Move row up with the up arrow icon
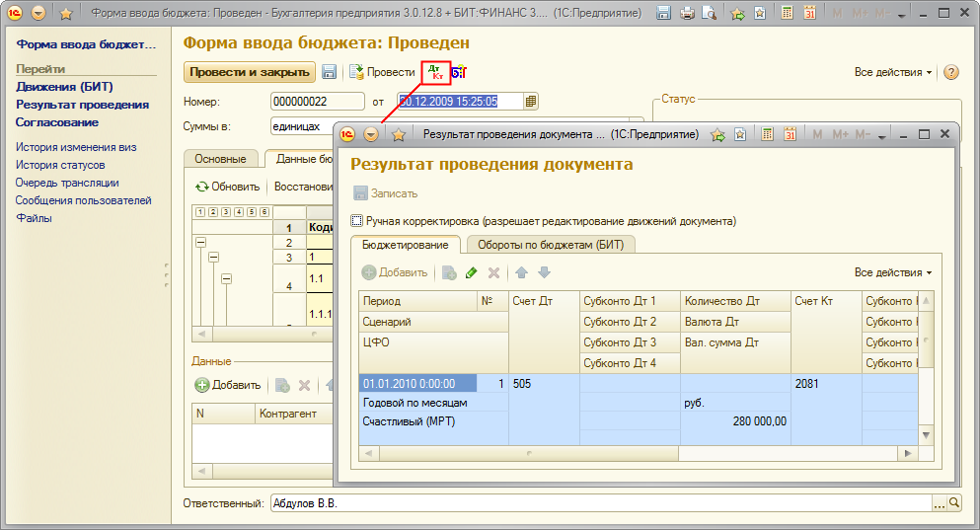The height and width of the screenshot is (530, 980). [522, 272]
